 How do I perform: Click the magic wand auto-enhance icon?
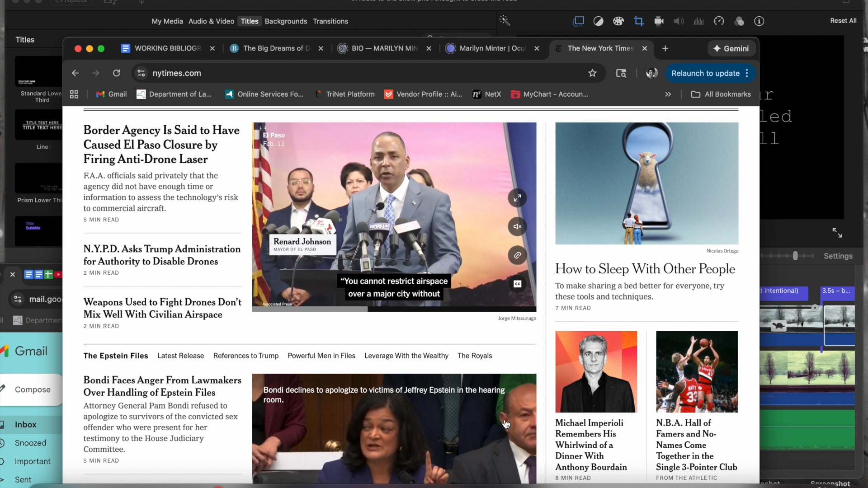(505, 20)
